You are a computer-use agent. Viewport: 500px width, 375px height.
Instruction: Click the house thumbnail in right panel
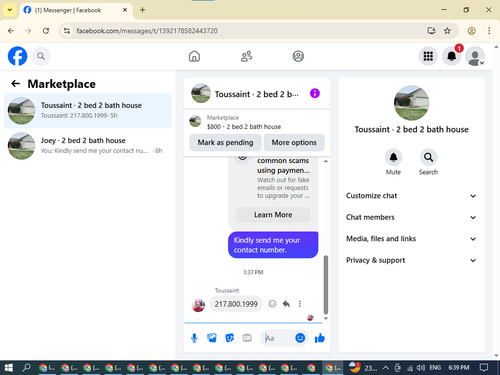tap(411, 103)
